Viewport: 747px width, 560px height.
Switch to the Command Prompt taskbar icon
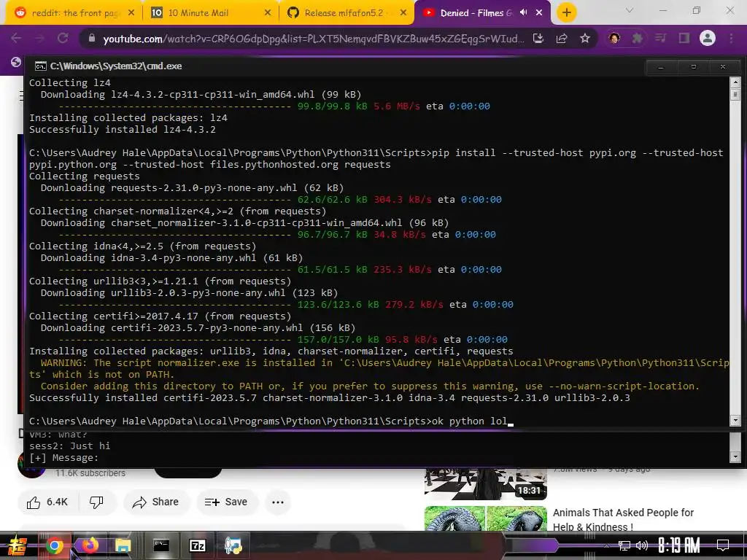161,545
